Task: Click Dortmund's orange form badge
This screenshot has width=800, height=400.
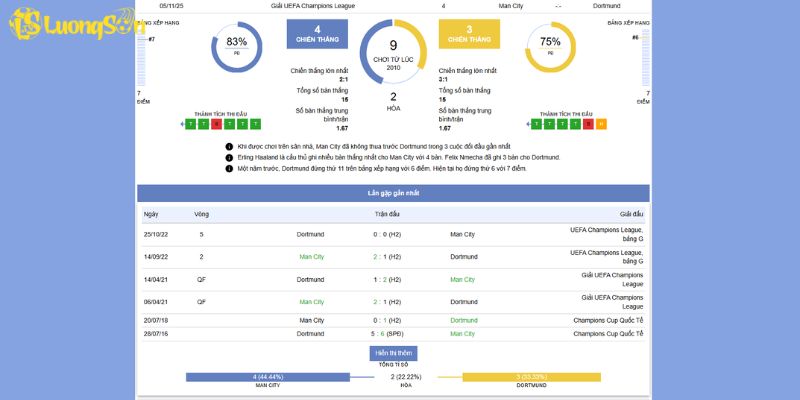Action: coord(601,124)
